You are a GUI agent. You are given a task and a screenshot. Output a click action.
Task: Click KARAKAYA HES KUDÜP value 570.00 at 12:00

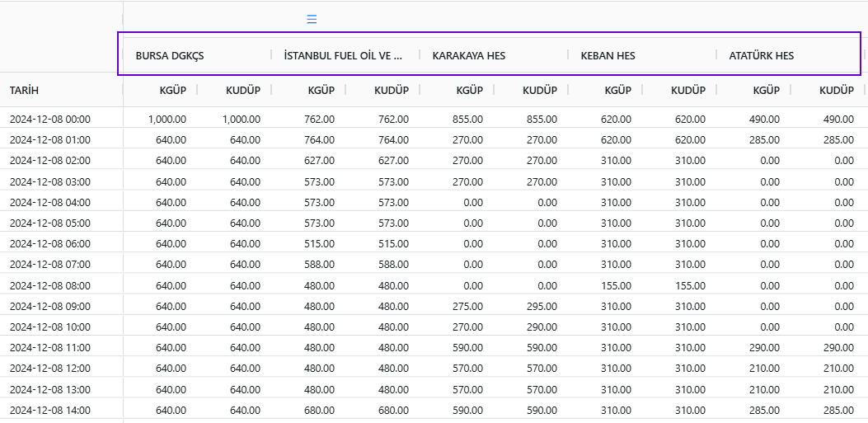[x=542, y=369]
